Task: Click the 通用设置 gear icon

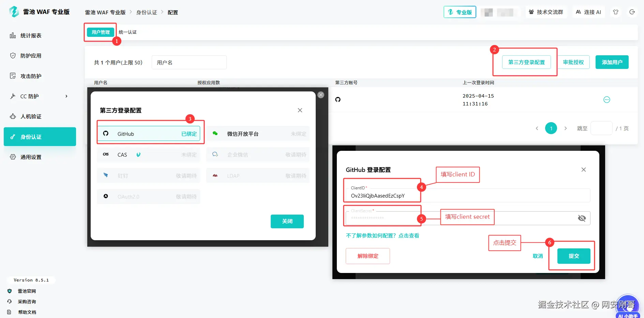Action: tap(13, 157)
